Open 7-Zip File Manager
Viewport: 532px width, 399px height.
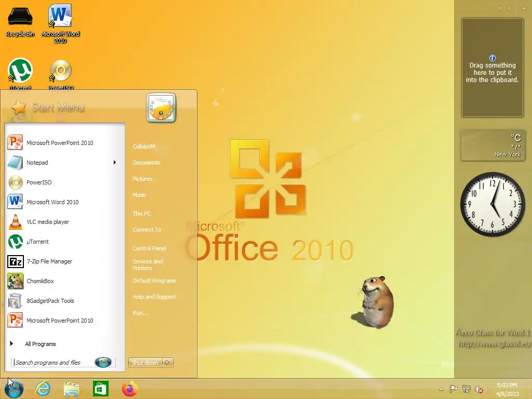tap(64, 261)
